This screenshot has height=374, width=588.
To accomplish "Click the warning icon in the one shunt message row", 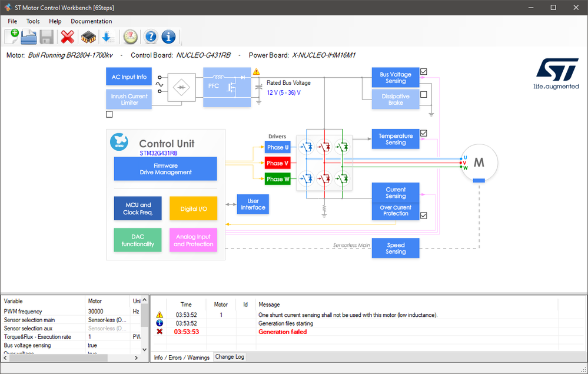I will pos(160,315).
